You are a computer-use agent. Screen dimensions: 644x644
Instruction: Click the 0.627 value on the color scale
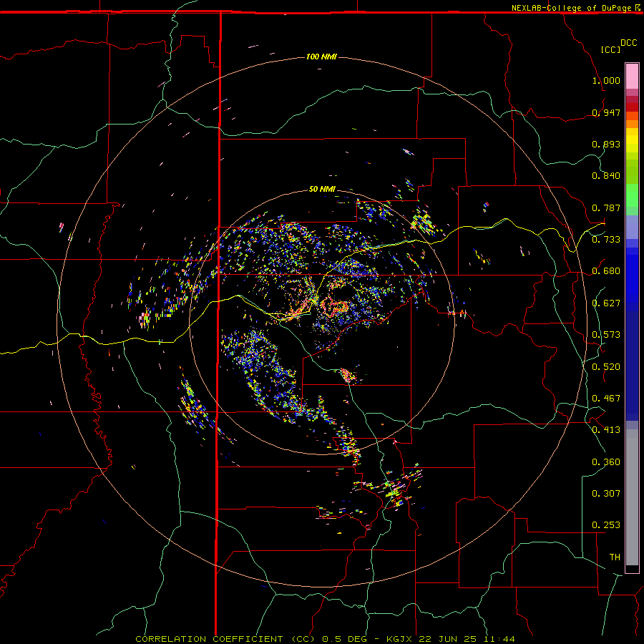click(x=606, y=303)
